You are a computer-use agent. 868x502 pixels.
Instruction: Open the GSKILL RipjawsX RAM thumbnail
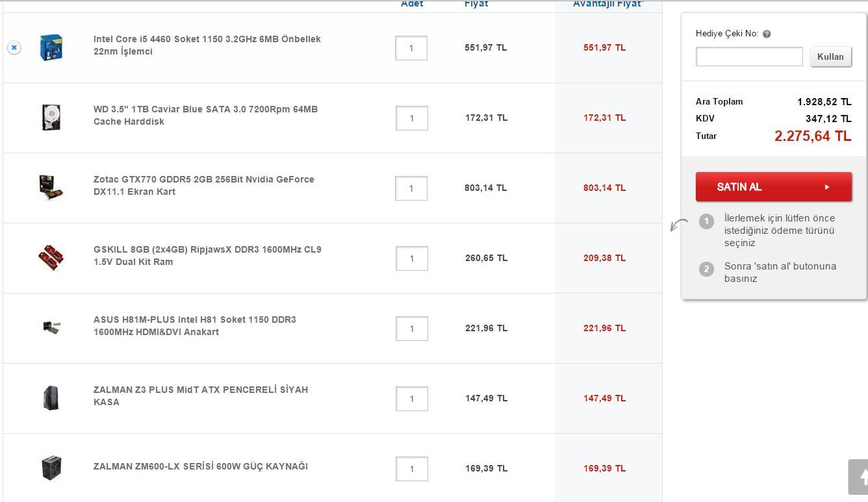pos(51,257)
